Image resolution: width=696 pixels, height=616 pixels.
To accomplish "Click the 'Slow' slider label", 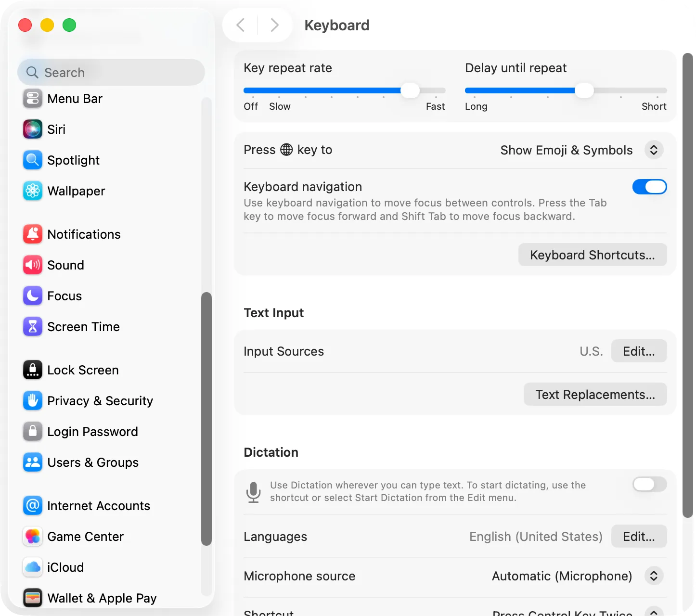I will pos(280,106).
